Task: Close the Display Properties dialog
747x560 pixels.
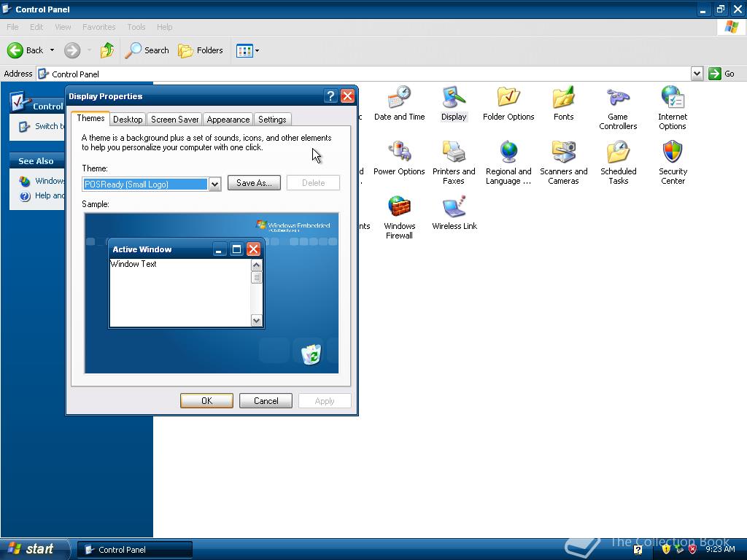Action: pyautogui.click(x=348, y=96)
